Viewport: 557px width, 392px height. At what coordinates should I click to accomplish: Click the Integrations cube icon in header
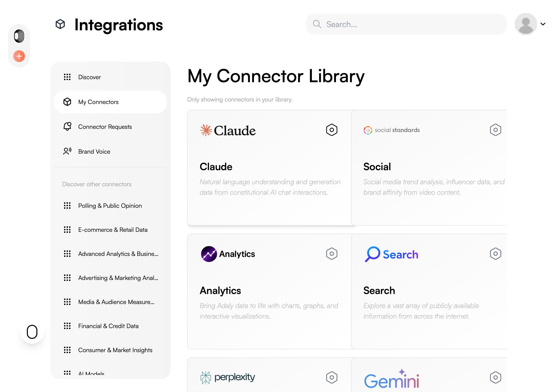click(x=60, y=24)
